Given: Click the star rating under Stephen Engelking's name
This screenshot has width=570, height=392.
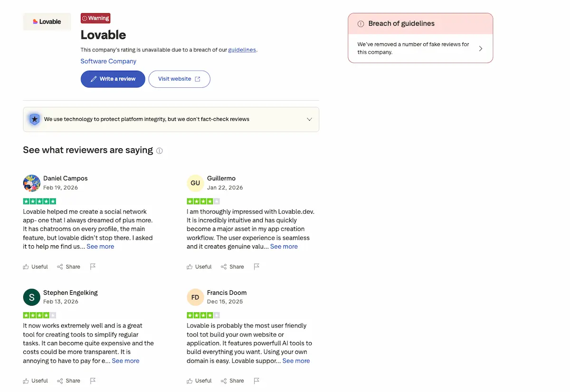Looking at the screenshot, I should point(39,315).
